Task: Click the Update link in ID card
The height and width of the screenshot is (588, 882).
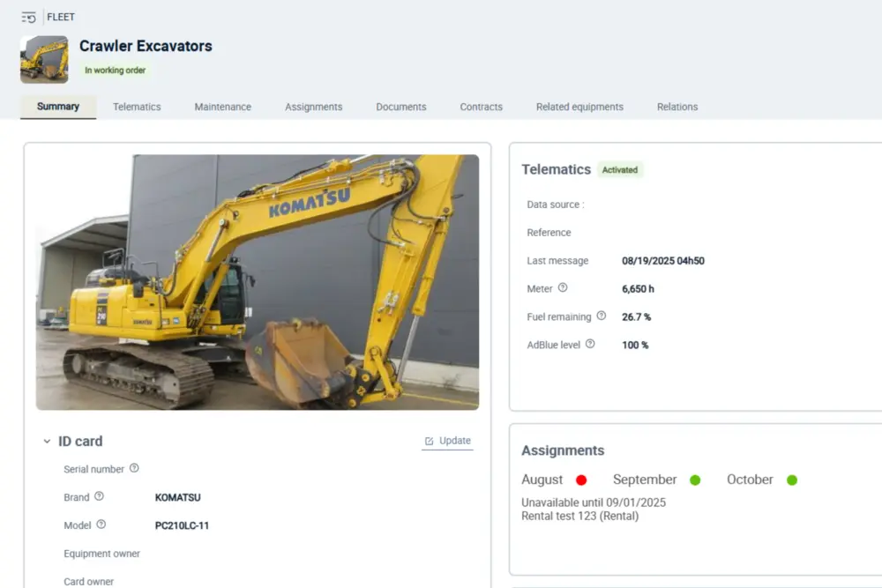Action: 454,441
